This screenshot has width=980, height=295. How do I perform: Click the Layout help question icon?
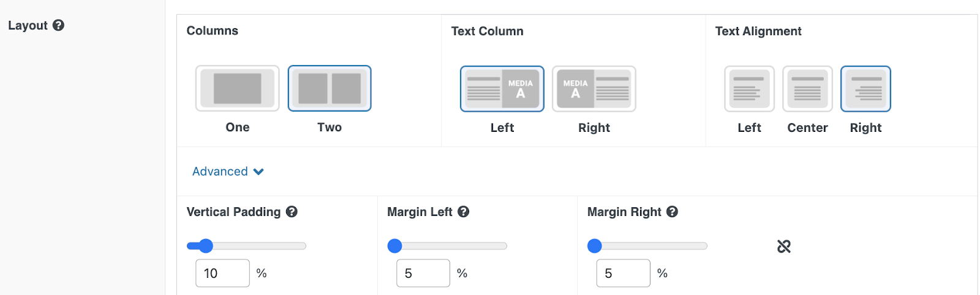coord(58,25)
